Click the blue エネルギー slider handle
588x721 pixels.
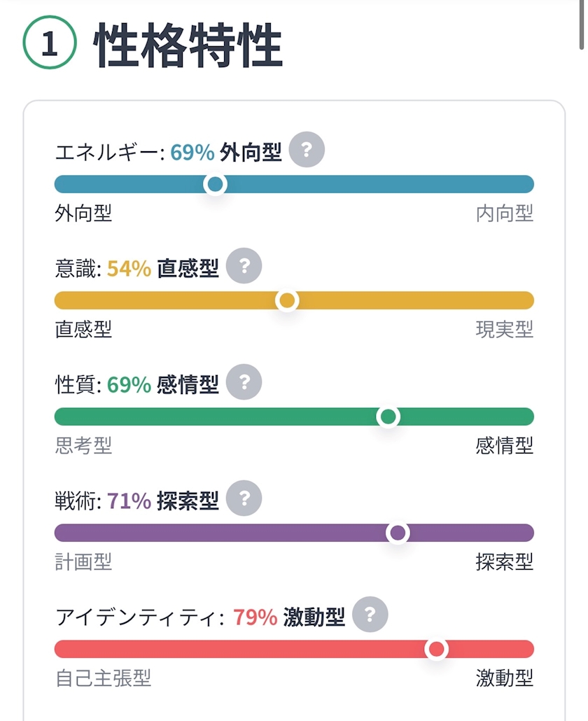(215, 184)
